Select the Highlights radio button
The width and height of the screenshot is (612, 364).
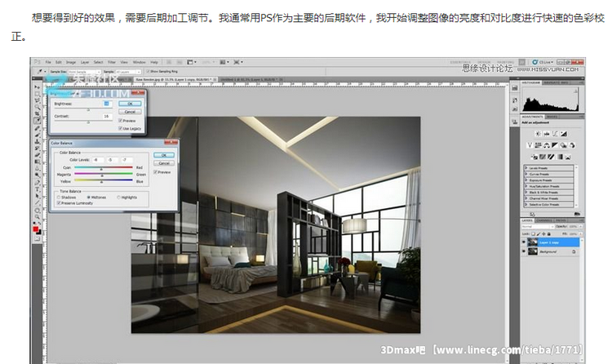[118, 197]
